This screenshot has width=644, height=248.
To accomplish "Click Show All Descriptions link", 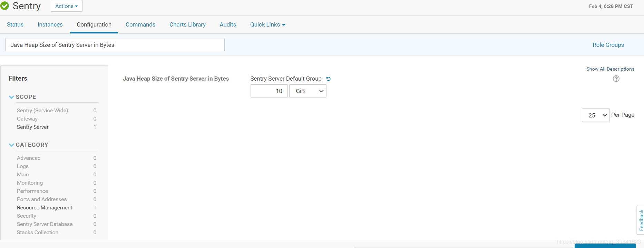I will [610, 69].
